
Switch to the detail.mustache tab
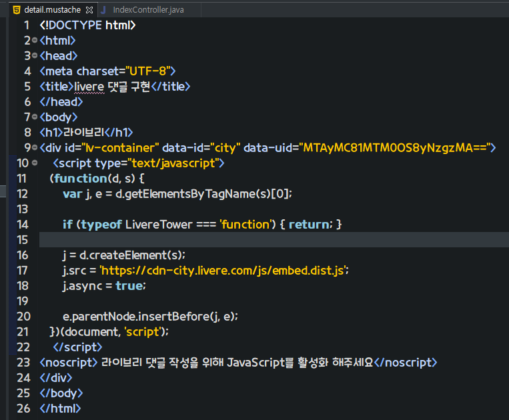coord(52,10)
